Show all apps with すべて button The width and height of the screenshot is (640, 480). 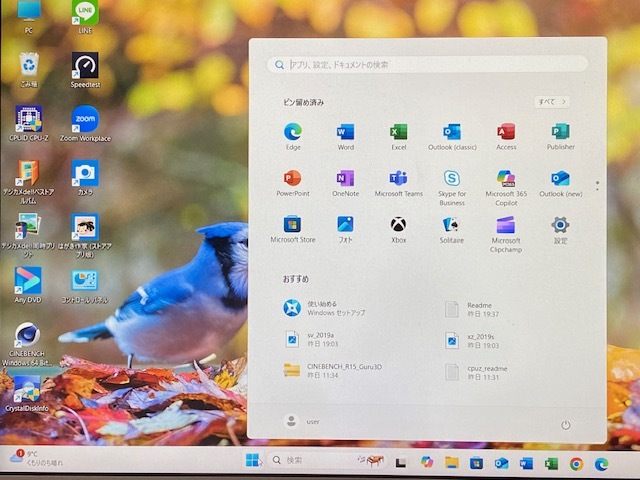tap(552, 102)
